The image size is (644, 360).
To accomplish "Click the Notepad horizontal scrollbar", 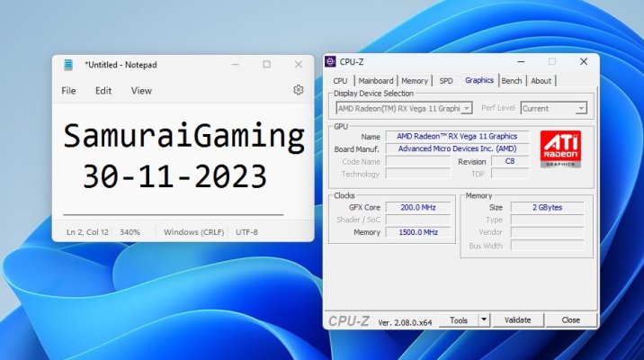I will [x=174, y=214].
